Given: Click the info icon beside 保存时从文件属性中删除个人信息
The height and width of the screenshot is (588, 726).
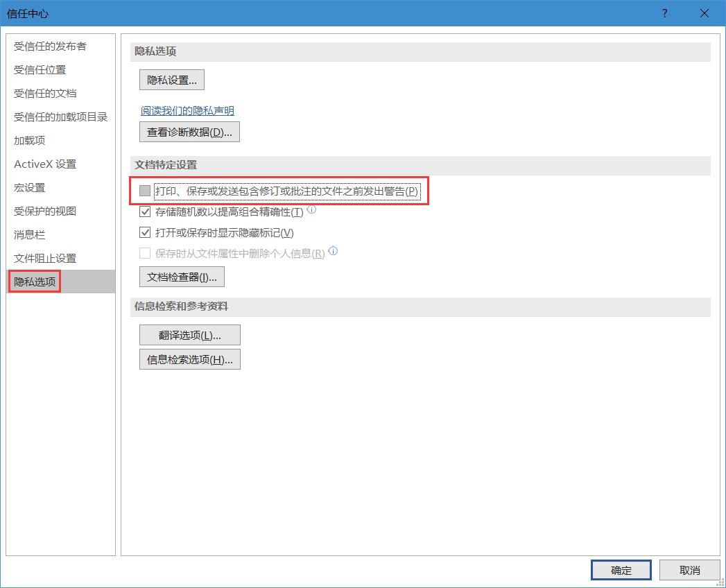Looking at the screenshot, I should click(333, 251).
